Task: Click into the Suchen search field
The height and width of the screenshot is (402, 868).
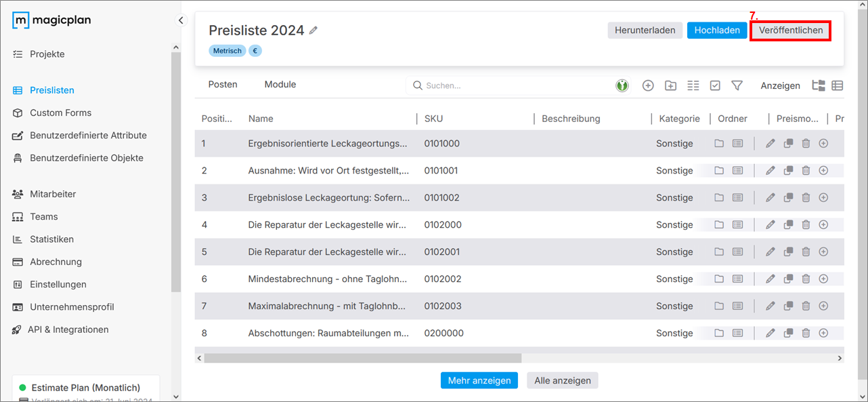Action: pyautogui.click(x=515, y=85)
